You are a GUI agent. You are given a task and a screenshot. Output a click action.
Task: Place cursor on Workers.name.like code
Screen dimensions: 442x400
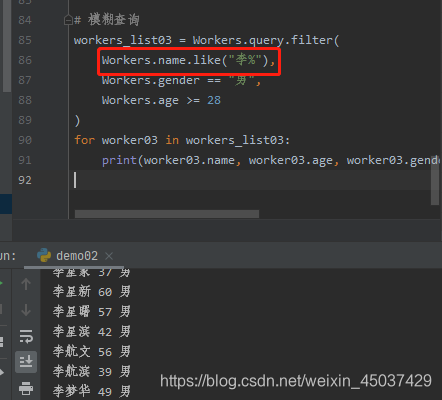[188, 60]
